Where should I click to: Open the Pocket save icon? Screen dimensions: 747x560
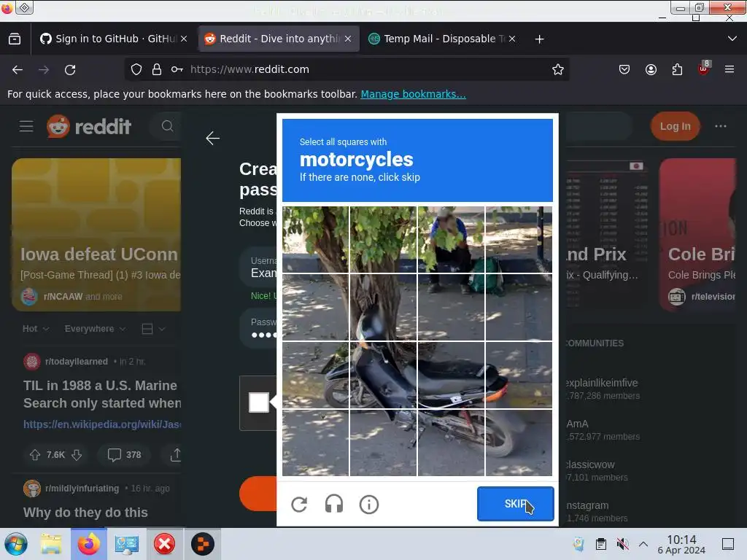click(624, 69)
